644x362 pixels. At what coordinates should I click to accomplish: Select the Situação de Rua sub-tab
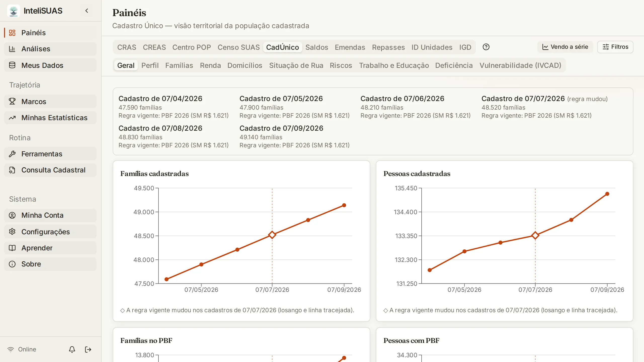296,65
